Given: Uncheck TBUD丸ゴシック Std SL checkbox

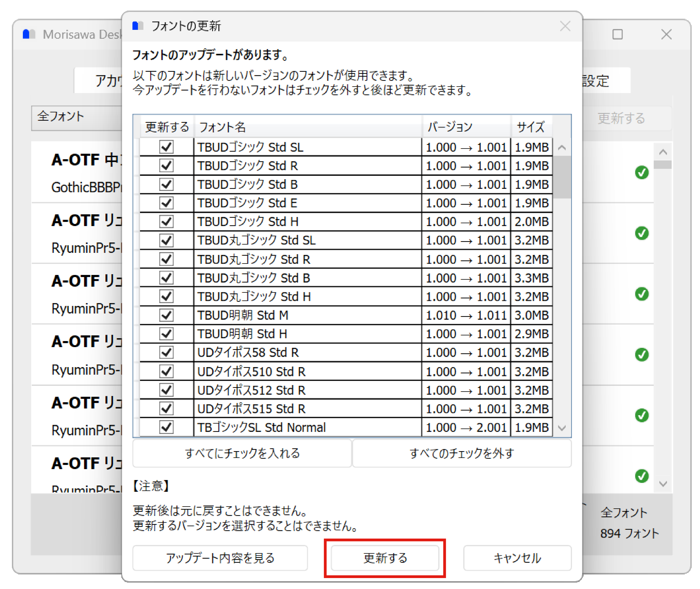Looking at the screenshot, I should [x=166, y=240].
